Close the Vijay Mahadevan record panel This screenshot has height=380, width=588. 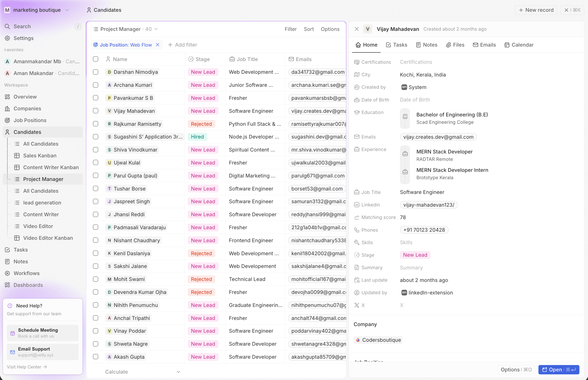[x=357, y=29]
